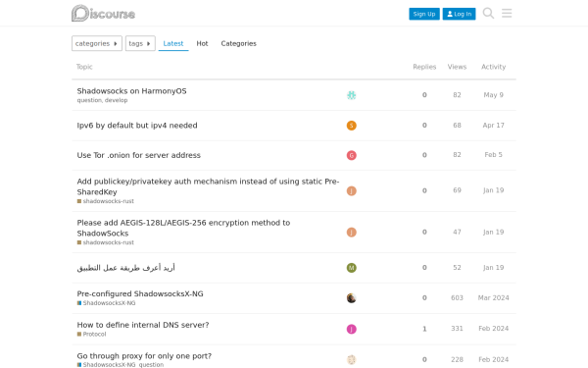The height and width of the screenshot is (368, 588).
Task: Click J avatar on AEGIS encryption topic row
Action: [352, 232]
